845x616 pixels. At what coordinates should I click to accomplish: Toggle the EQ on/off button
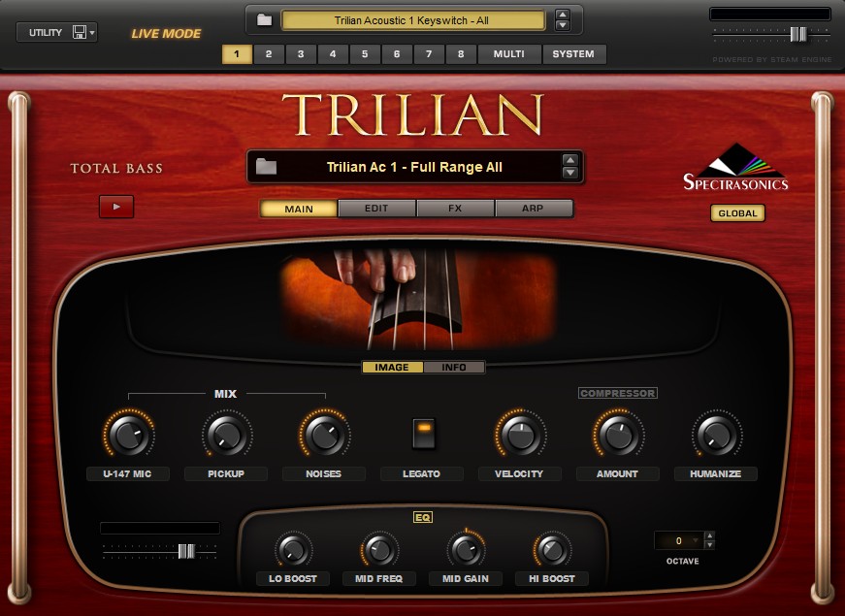pyautogui.click(x=423, y=517)
